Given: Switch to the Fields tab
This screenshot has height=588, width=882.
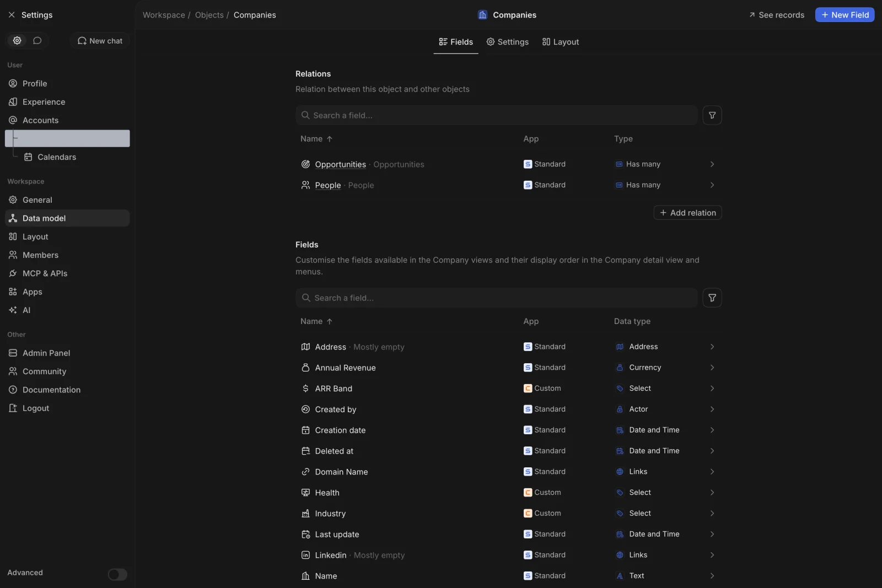Looking at the screenshot, I should point(456,42).
